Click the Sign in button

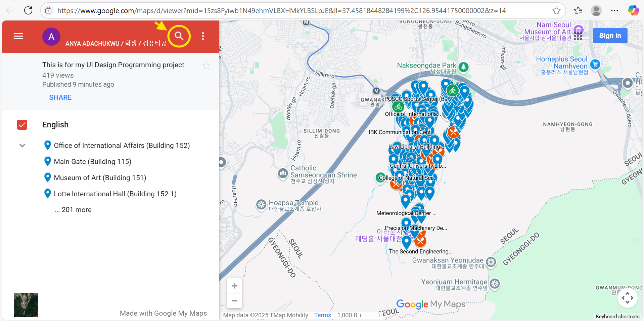click(610, 36)
